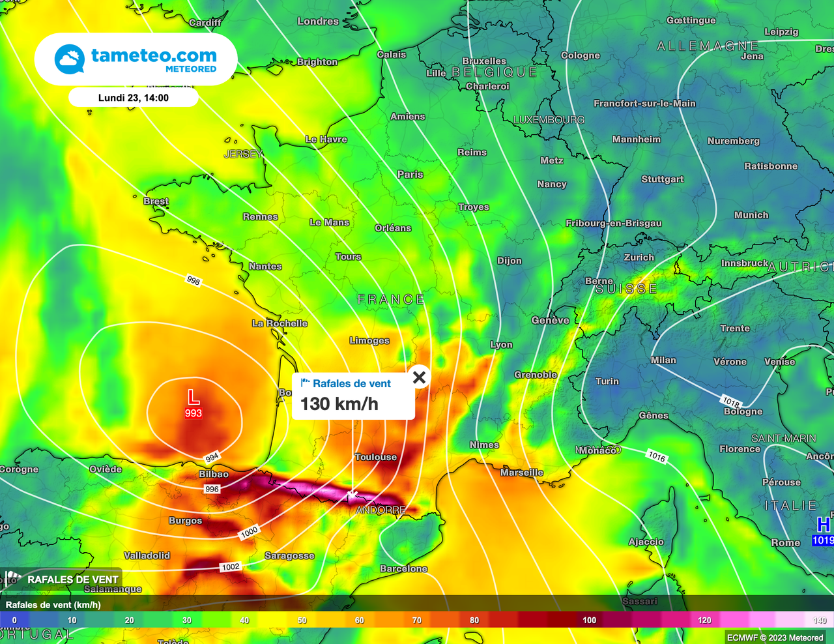Click the Burgos city label
Viewport: 834px width, 644px height.
[x=186, y=521]
